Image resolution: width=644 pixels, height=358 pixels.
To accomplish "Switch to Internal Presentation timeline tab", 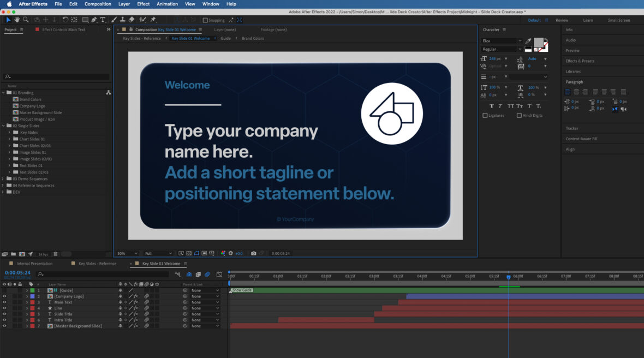I will tap(34, 264).
